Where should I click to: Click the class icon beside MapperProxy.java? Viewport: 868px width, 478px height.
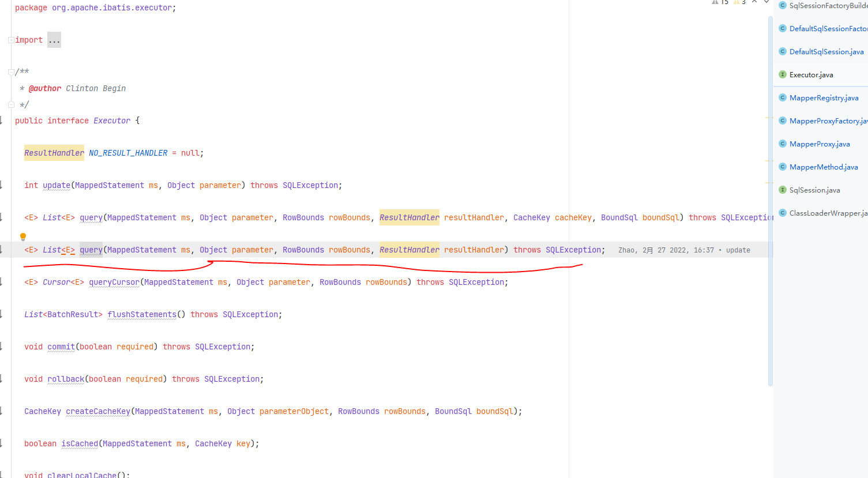pos(783,144)
